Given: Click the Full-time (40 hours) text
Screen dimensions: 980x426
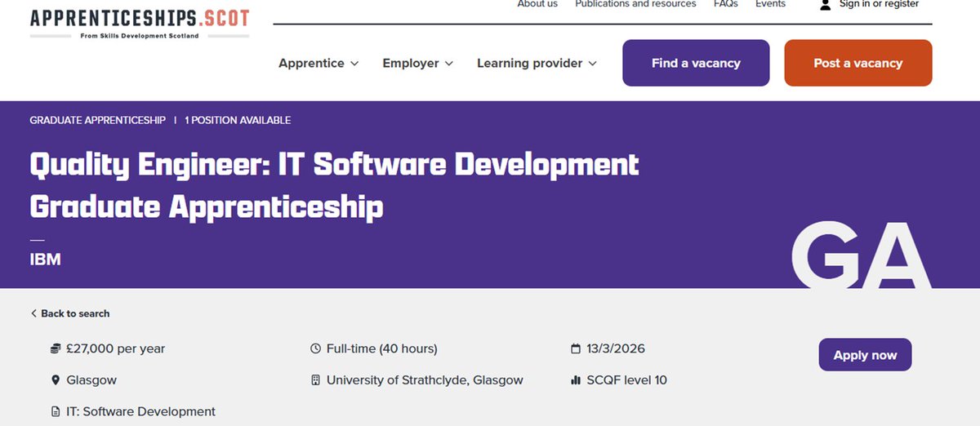Looking at the screenshot, I should point(382,348).
